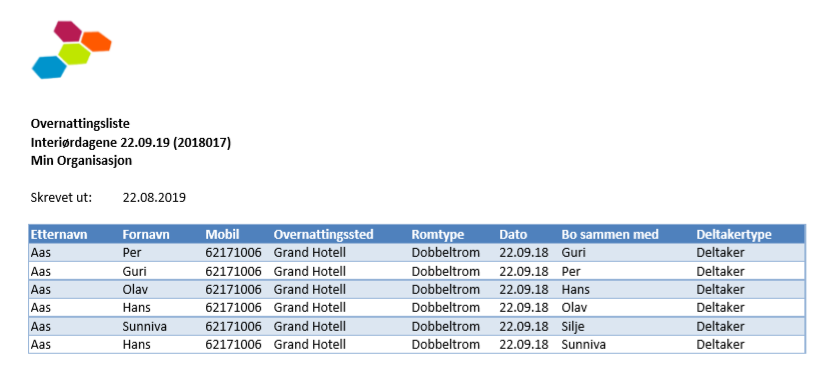Click the orange hexagon in logo

(x=97, y=42)
